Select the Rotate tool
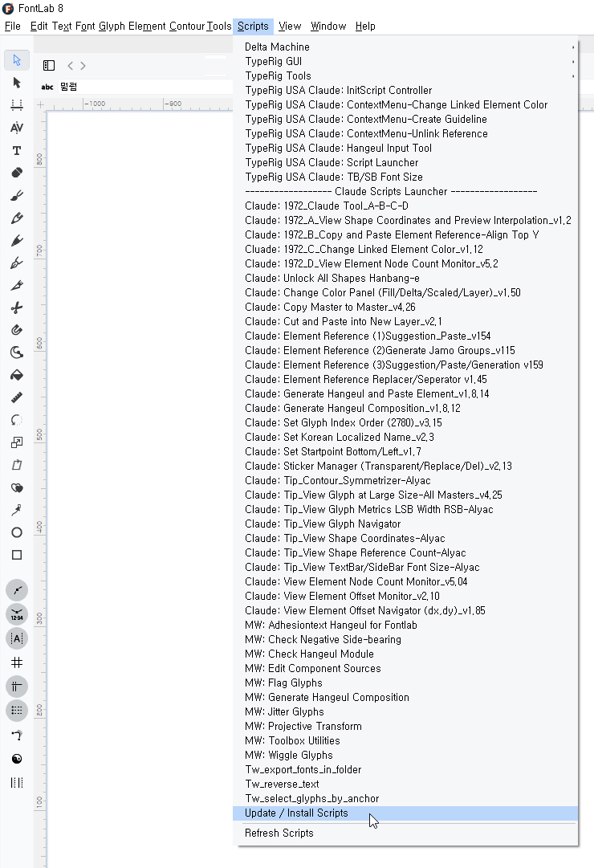 pos(17,420)
